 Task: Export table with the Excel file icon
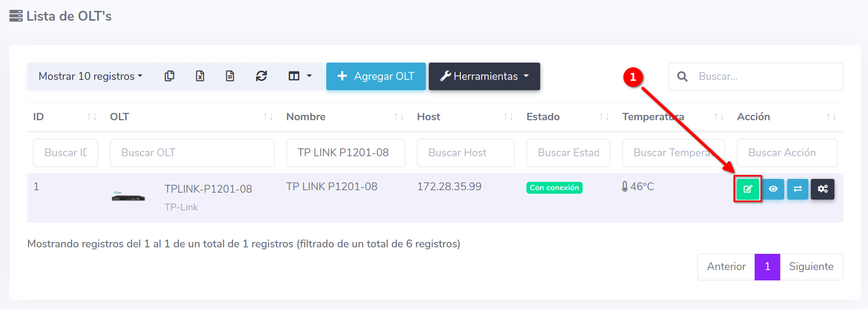200,76
